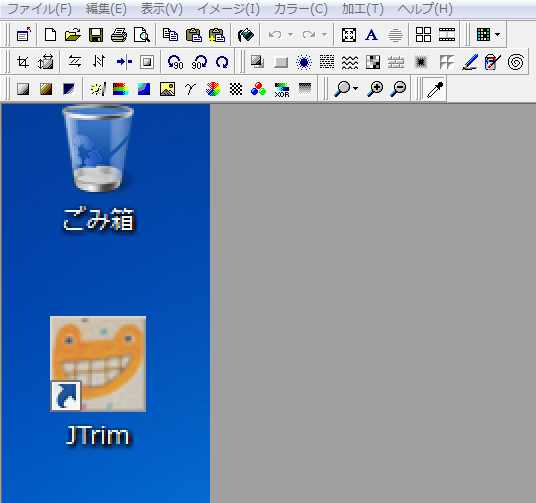The width and height of the screenshot is (536, 503).
Task: Expand the color grid dropdown arrow
Action: [x=498, y=35]
